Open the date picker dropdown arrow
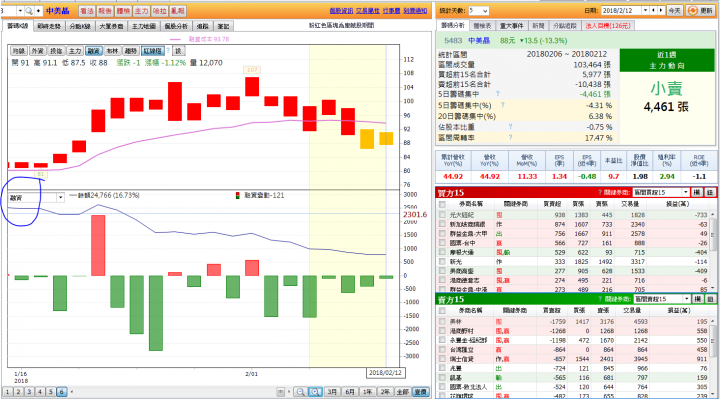This screenshot has width=720, height=399. (x=645, y=10)
